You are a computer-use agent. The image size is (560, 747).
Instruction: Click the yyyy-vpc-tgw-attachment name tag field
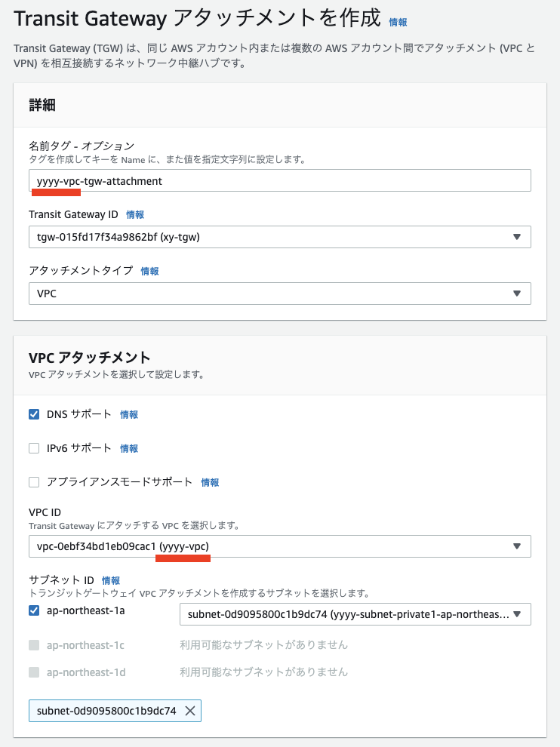[279, 180]
